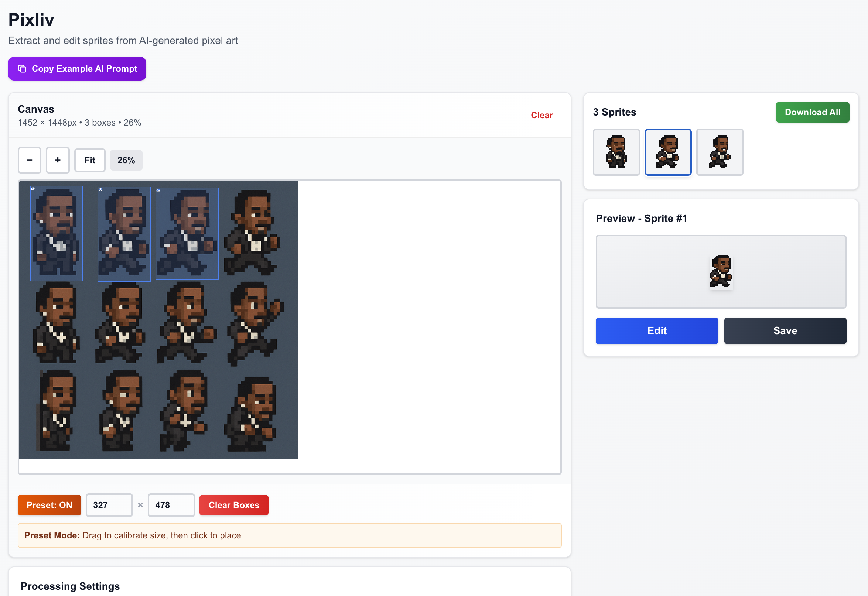This screenshot has height=596, width=868.
Task: Clear the canvas image
Action: click(x=541, y=115)
